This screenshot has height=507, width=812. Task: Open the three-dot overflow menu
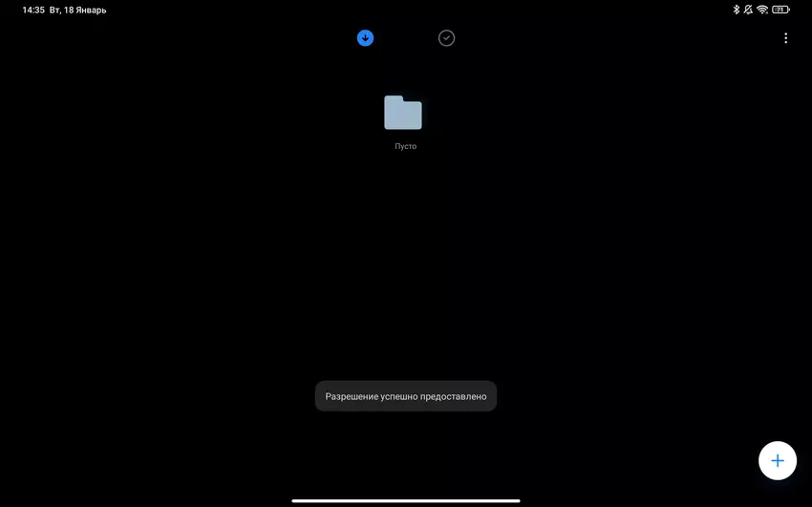pos(785,38)
